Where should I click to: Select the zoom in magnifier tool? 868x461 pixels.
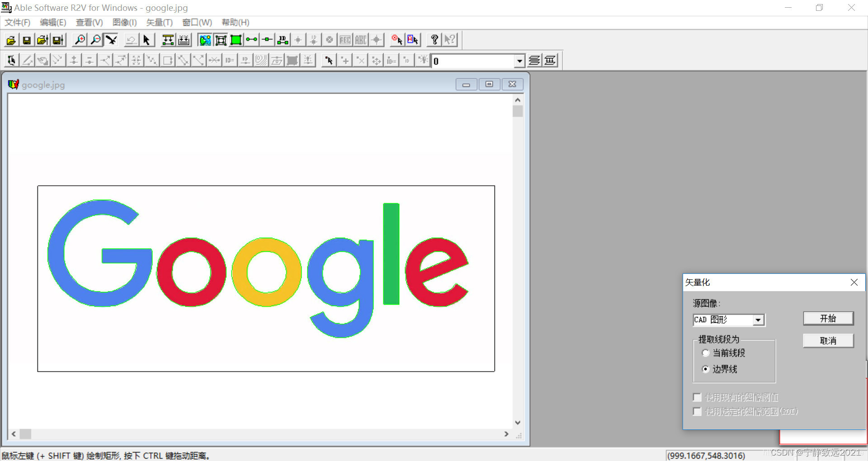80,40
